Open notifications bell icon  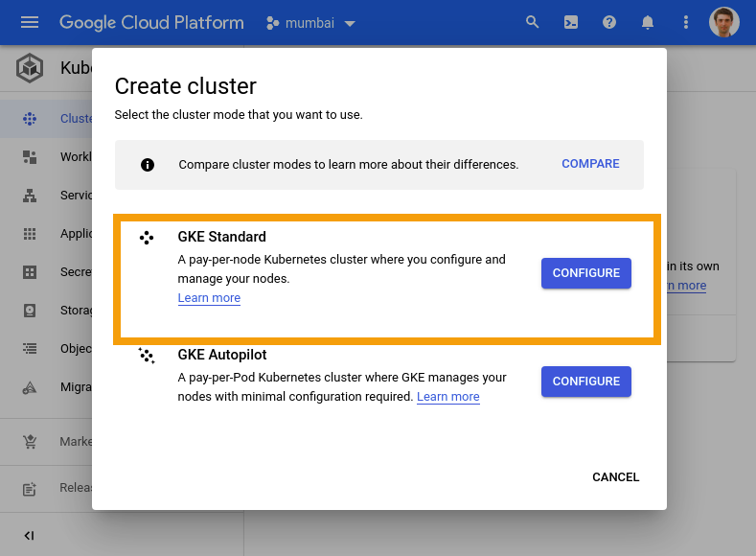tap(648, 22)
